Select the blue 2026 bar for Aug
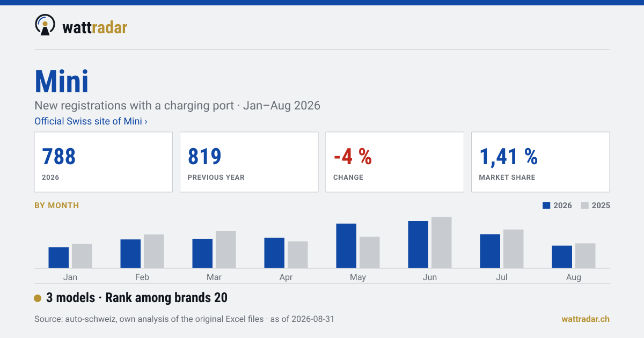Screen dimensions: 644x338 tap(562, 257)
